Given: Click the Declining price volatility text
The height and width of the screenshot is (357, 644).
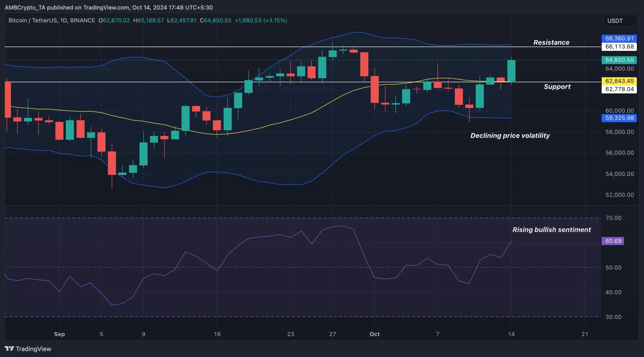Looking at the screenshot, I should pyautogui.click(x=510, y=136).
